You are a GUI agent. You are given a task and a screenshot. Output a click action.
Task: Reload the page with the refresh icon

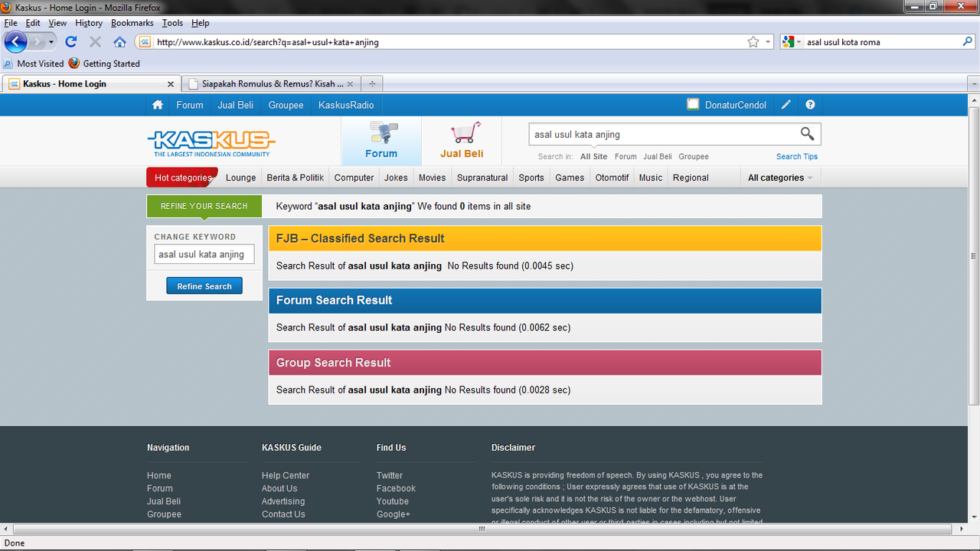[71, 42]
